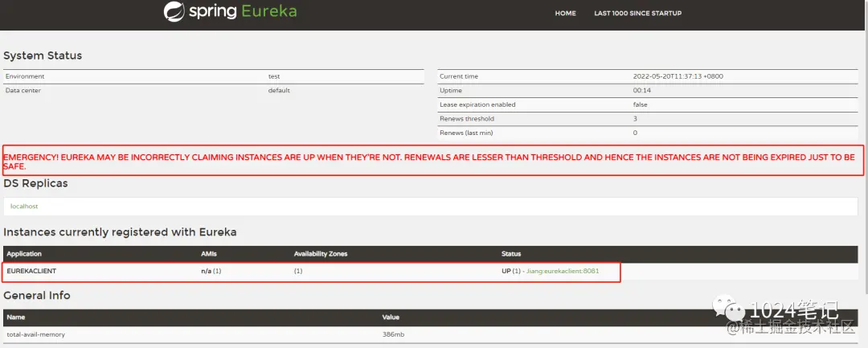
Task: Click the System Status heading
Action: pos(43,56)
